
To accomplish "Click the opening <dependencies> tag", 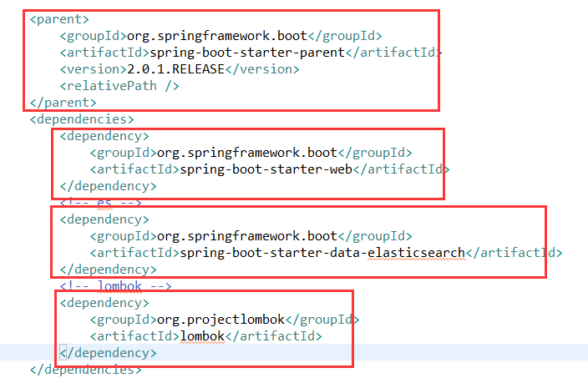I will 82,119.
